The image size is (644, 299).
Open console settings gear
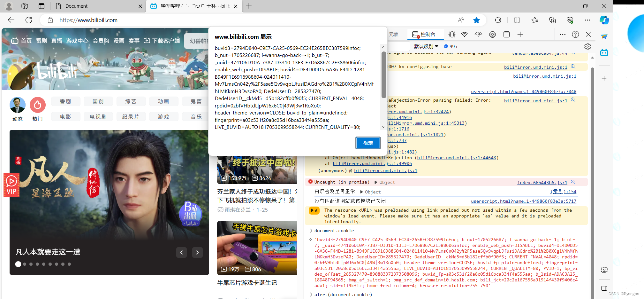tap(587, 47)
